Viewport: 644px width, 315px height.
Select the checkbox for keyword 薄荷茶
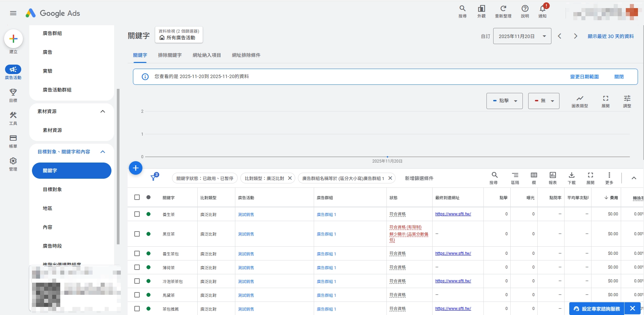(137, 267)
